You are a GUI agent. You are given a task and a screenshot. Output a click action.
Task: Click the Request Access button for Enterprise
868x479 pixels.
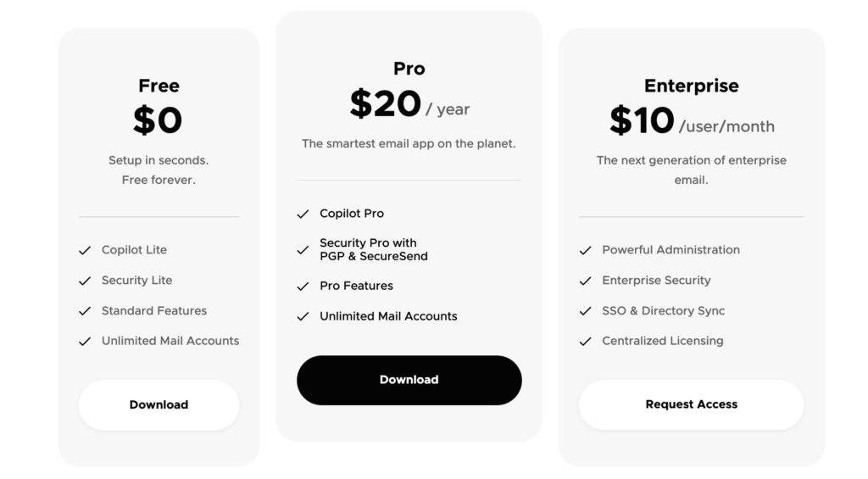click(x=691, y=404)
